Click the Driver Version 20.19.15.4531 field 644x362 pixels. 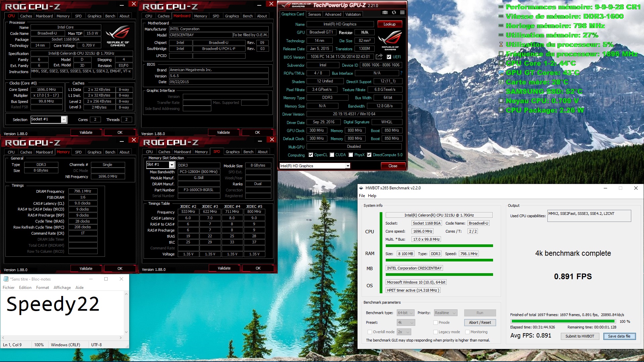coord(354,114)
